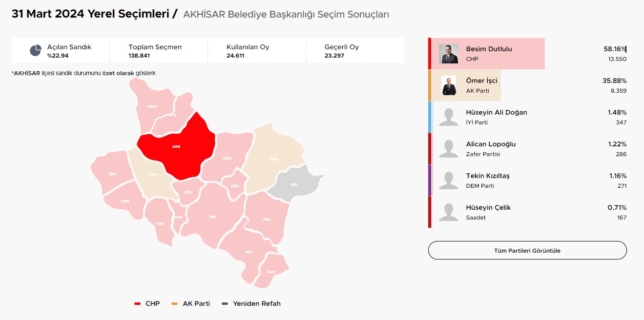Image resolution: width=644 pixels, height=320 pixels.
Task: Select the beige DEM district on map
Action: click(273, 159)
